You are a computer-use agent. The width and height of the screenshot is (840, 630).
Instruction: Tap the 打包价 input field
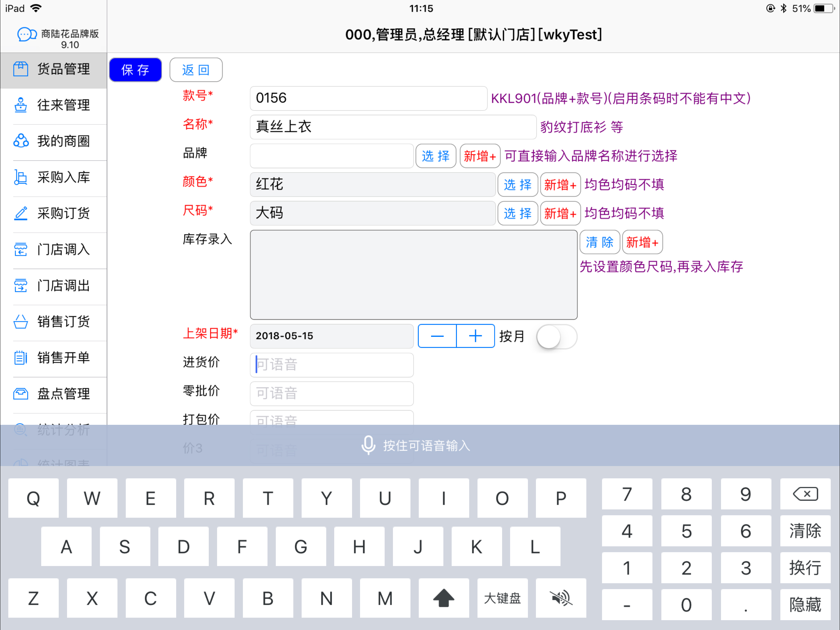(x=331, y=418)
